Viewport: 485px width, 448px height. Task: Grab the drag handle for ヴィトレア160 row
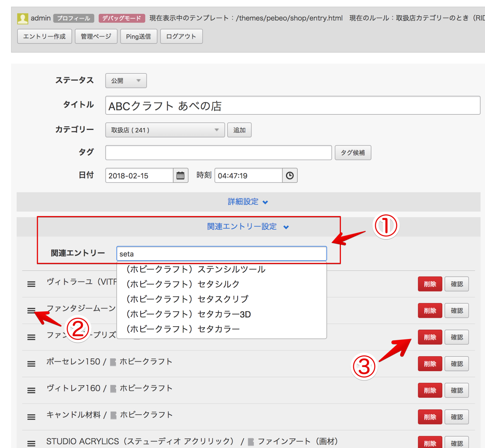tap(31, 390)
